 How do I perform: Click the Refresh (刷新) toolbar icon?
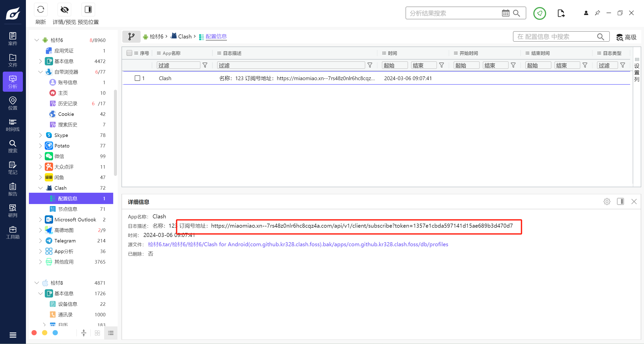[x=41, y=10]
